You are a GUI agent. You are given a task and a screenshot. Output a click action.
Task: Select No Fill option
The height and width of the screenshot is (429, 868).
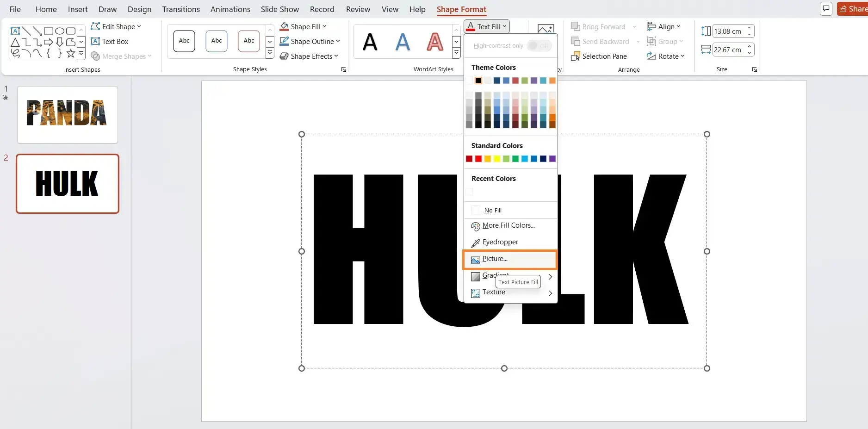pos(510,210)
